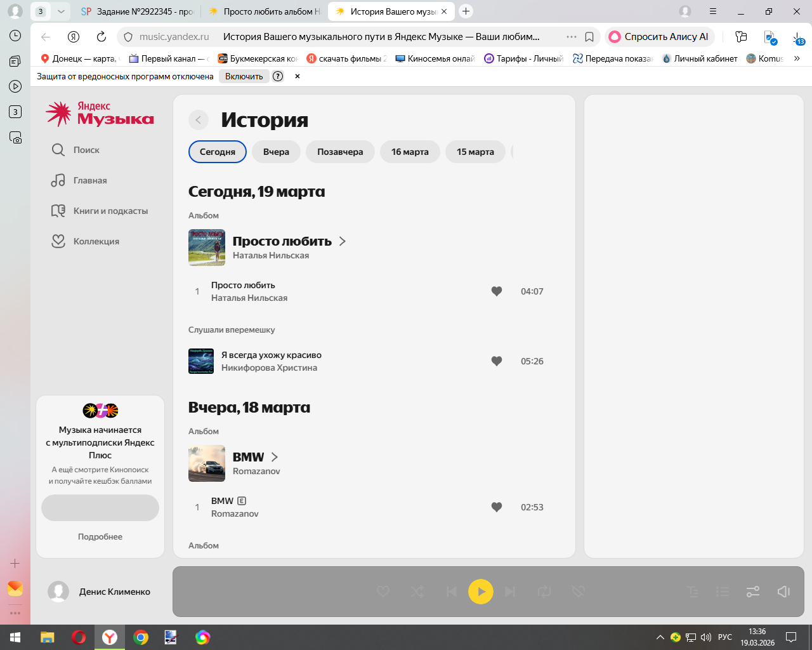Show hidden bookmarks with the double chevron
Viewport: 812px width, 650px height.
[797, 58]
